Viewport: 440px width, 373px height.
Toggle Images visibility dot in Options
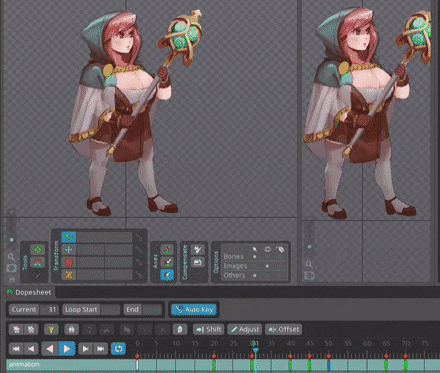[x=267, y=266]
